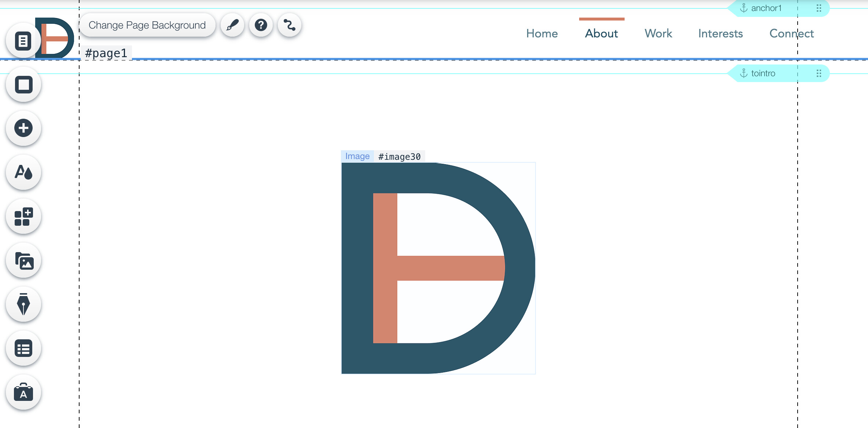Go to the Home menu item
This screenshot has height=428, width=868.
542,33
